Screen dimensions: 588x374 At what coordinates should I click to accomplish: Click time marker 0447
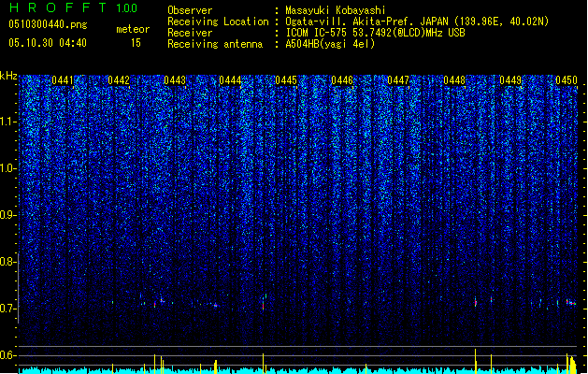point(398,80)
